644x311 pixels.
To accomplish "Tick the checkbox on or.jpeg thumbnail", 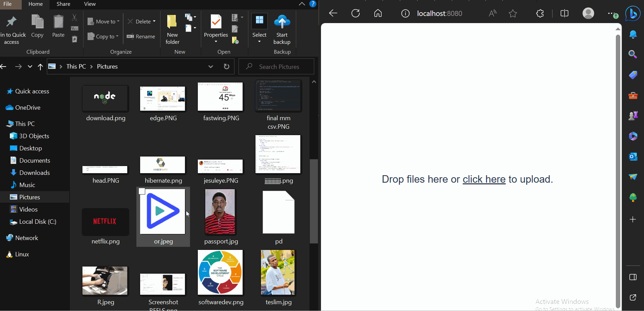I will [142, 191].
